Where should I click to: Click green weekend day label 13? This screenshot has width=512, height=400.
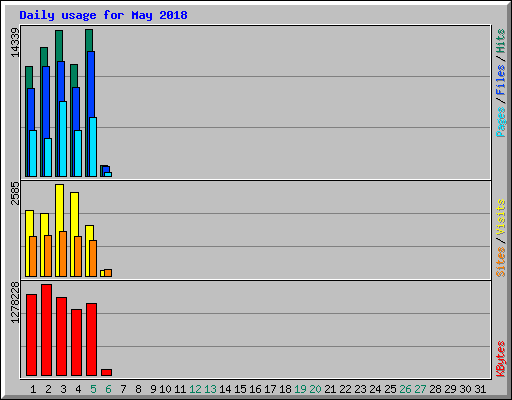click(x=210, y=389)
